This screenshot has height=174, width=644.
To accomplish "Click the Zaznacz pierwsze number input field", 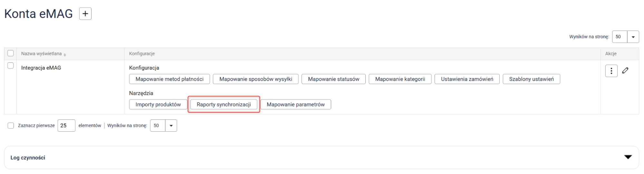I will point(66,126).
